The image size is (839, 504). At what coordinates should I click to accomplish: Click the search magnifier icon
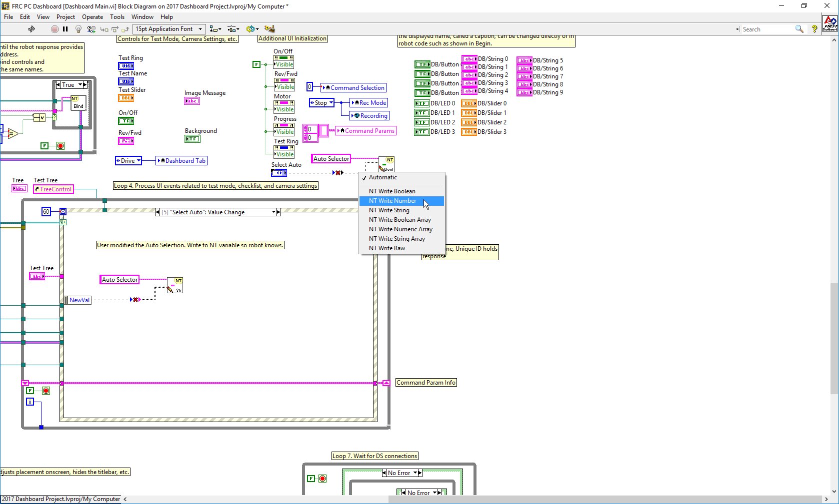click(x=799, y=29)
